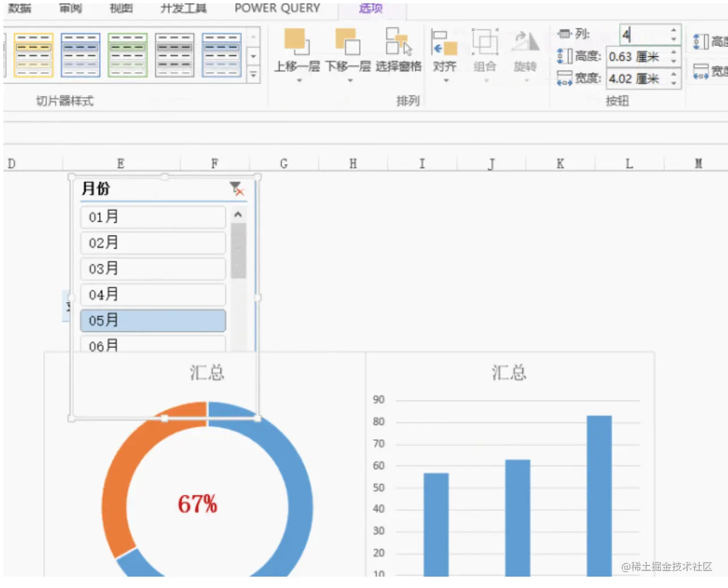Select the tallest bar in the bar chart

[599, 495]
